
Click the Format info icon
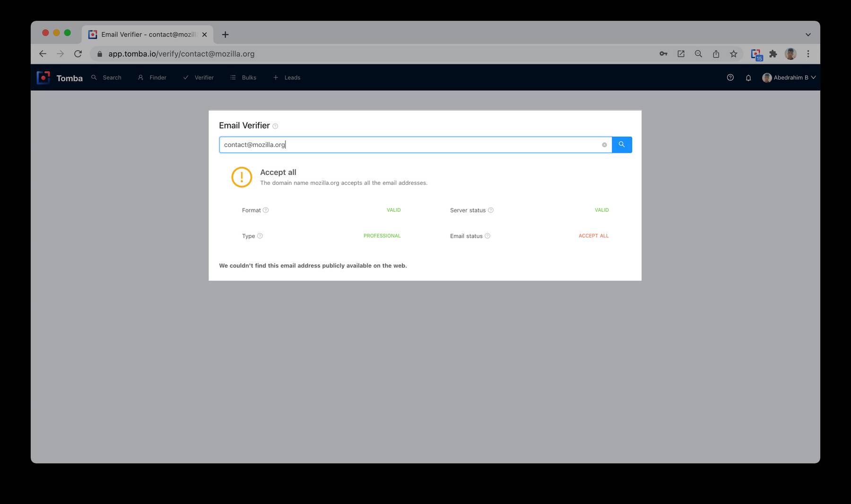coord(266,210)
